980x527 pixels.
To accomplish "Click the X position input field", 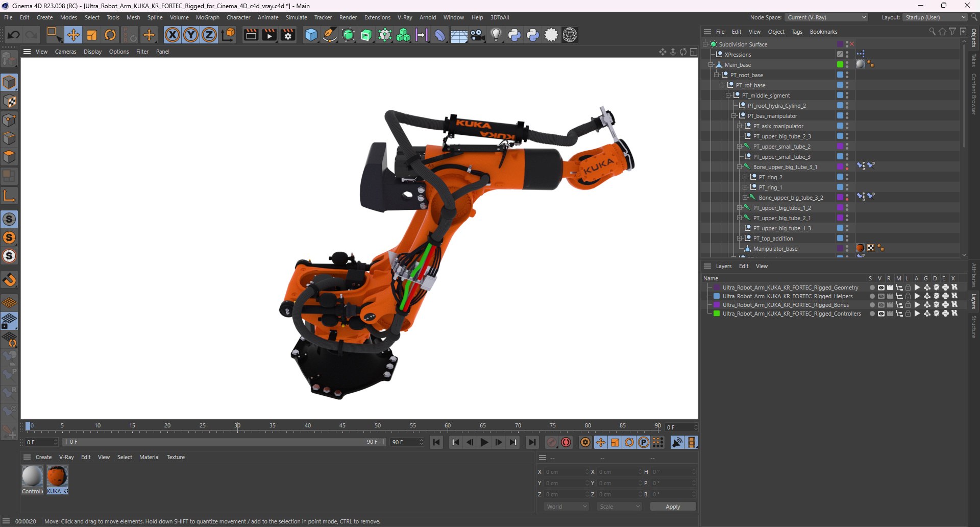I will point(566,472).
